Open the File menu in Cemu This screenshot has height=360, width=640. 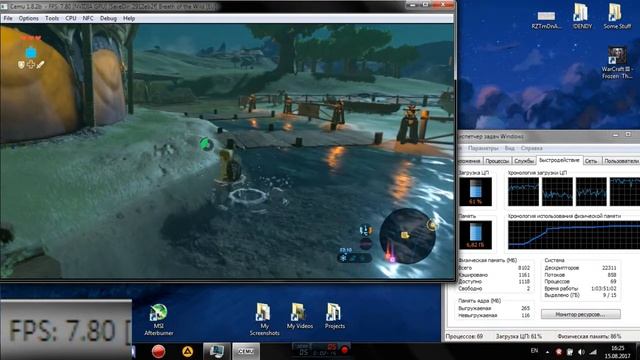point(8,18)
